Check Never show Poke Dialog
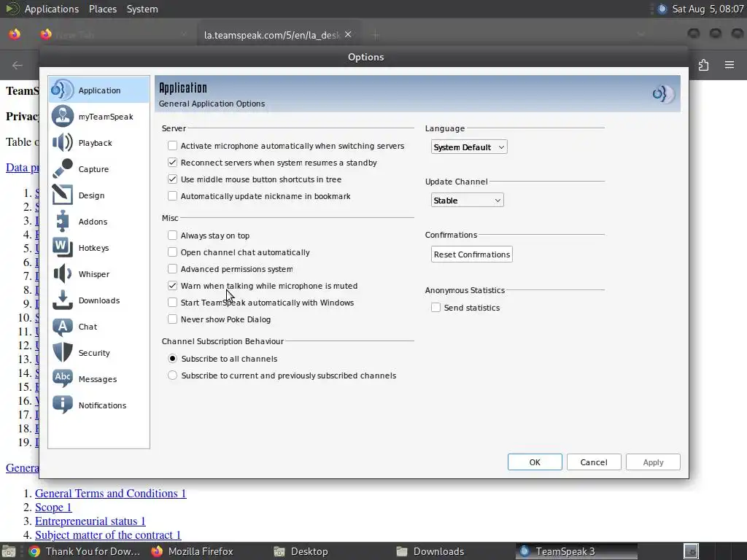This screenshot has width=747, height=560. (172, 319)
